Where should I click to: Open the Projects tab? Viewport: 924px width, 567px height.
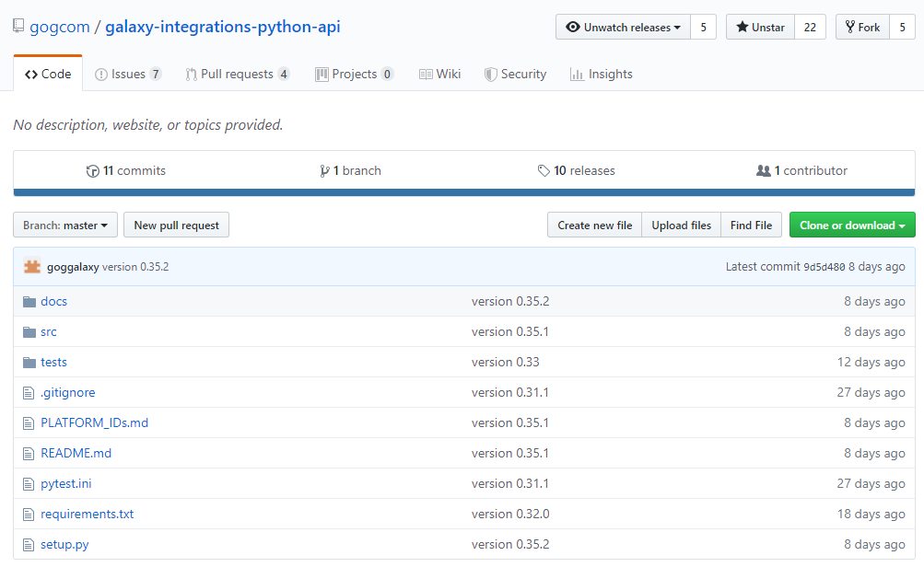(x=354, y=75)
